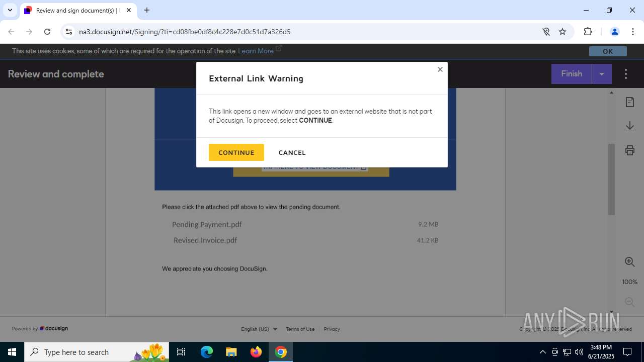
Task: Open a new tab with the plus button
Action: pyautogui.click(x=147, y=10)
